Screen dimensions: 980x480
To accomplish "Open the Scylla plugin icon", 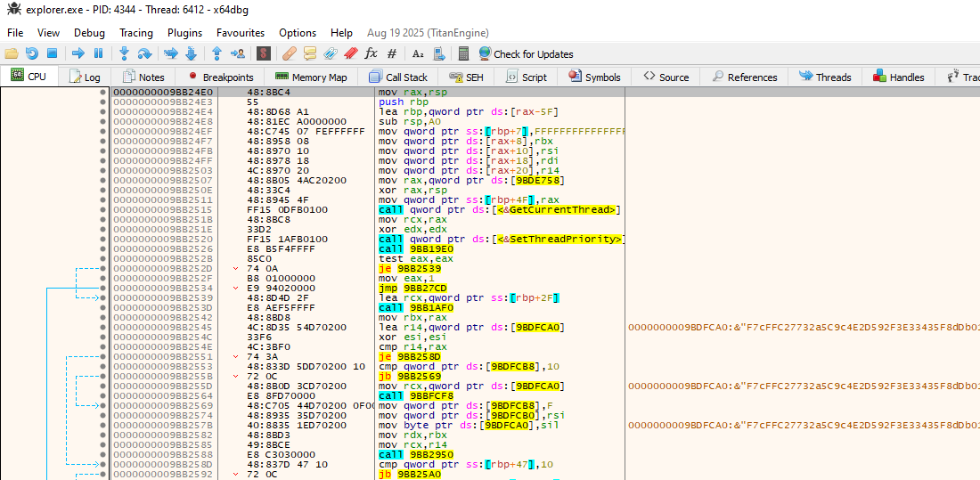I will [x=264, y=53].
